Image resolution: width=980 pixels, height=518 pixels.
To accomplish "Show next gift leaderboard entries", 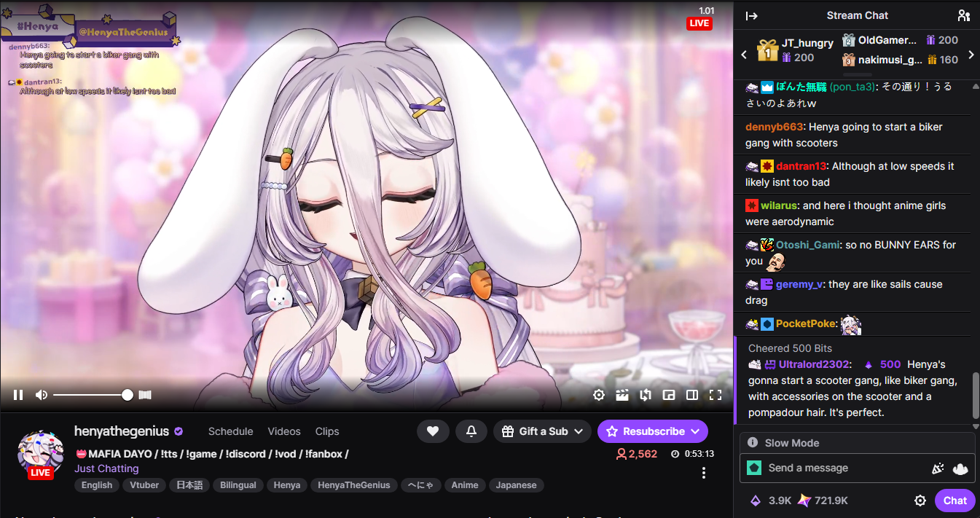I will (x=971, y=55).
